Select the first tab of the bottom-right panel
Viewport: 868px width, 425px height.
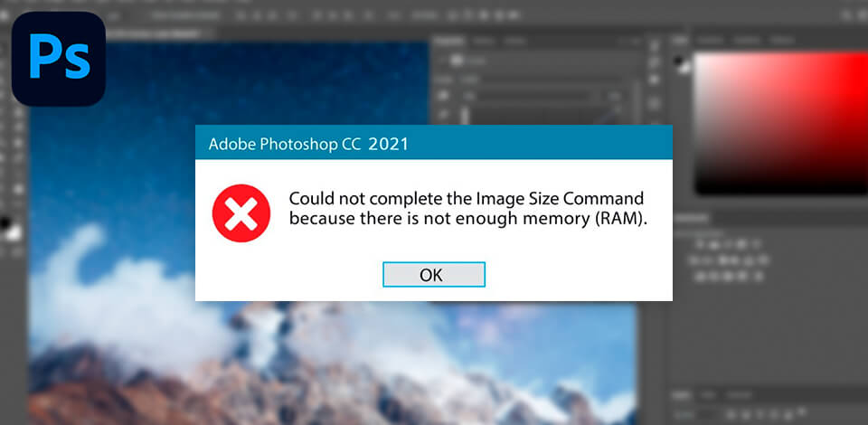(682, 395)
